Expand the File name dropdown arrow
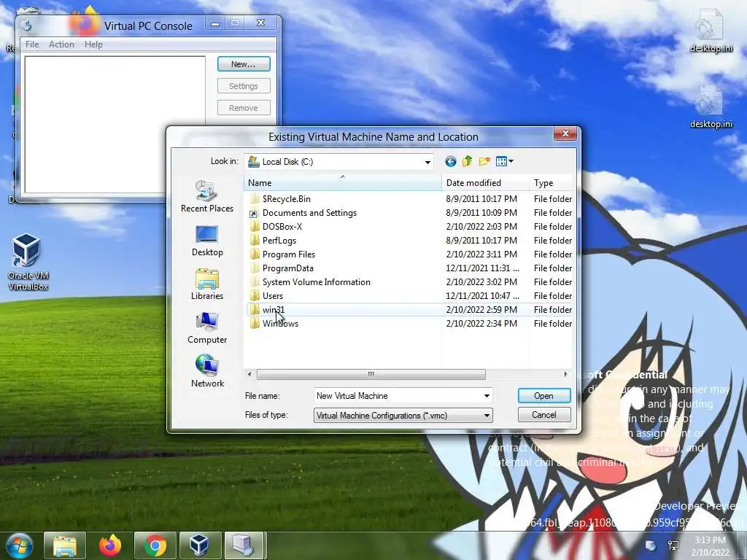747x560 pixels. tap(487, 396)
